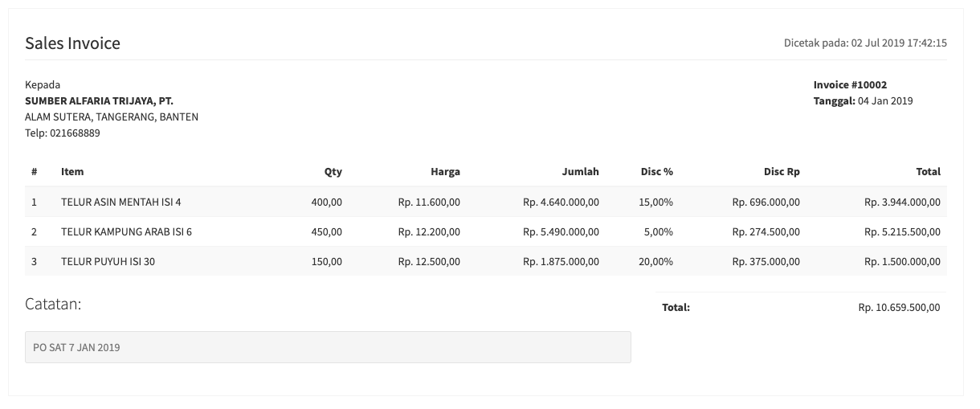Click the print timestamp Dicetak pada

[865, 43]
